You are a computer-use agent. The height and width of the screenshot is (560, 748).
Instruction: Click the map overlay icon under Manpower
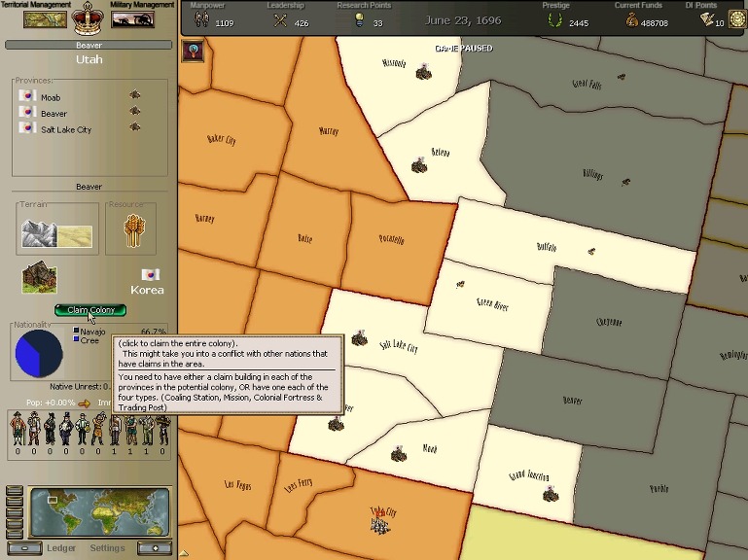tap(194, 51)
